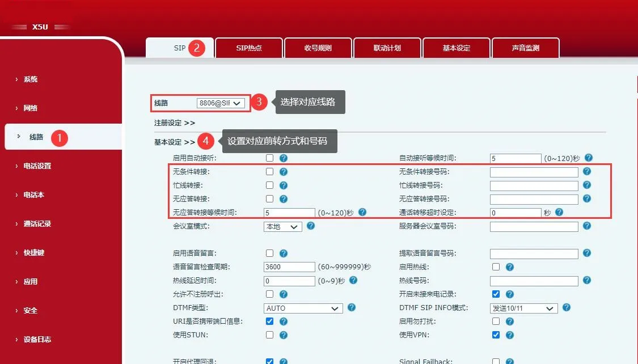Viewport: 638px width, 364px height.
Task: Collapse the 基本设定 section
Action: pyautogui.click(x=173, y=141)
